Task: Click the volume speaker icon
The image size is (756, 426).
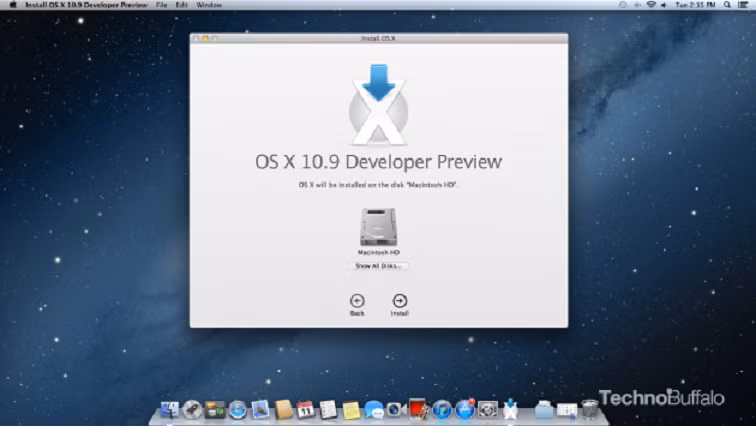Action: [663, 5]
